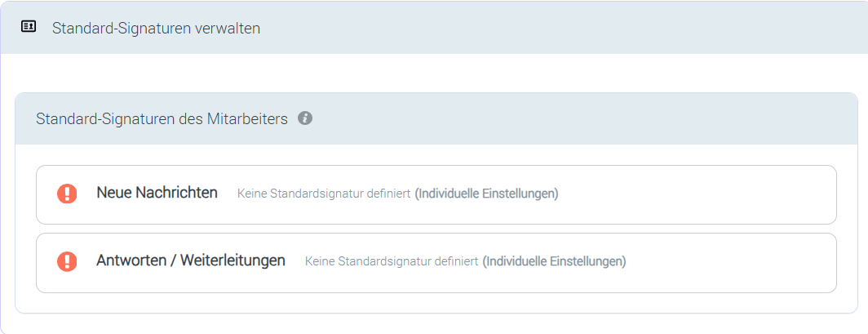Click the info icon beside Standard-Signaturen des Mitarbeiters
Screen dimensions: 868x334
(305, 118)
